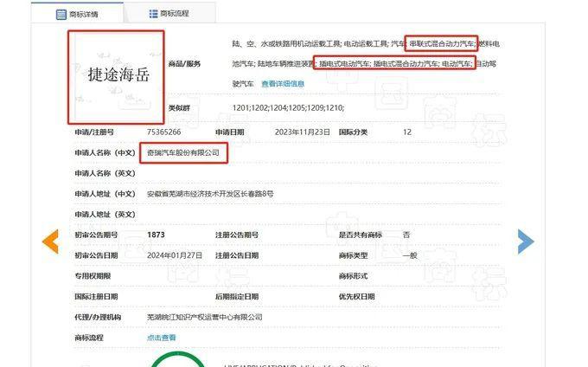Select similar group codes 1201;1202;1204;1205;1209;1210;

(x=288, y=108)
